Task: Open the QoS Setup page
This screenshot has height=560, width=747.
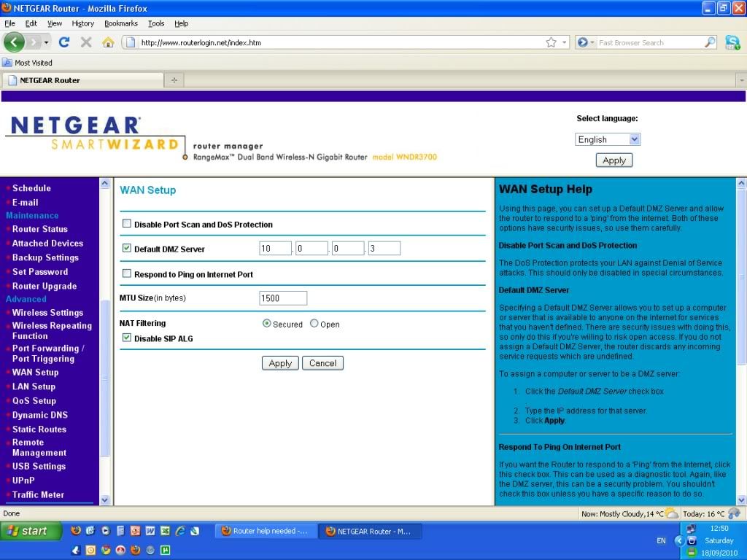Action: coord(34,400)
